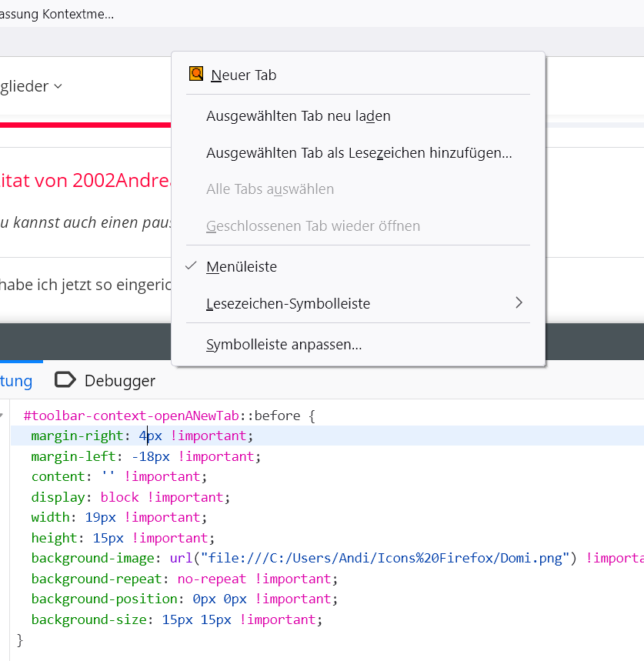Select the active 'tung' style editor tab
This screenshot has height=661, width=644.
coord(16,381)
